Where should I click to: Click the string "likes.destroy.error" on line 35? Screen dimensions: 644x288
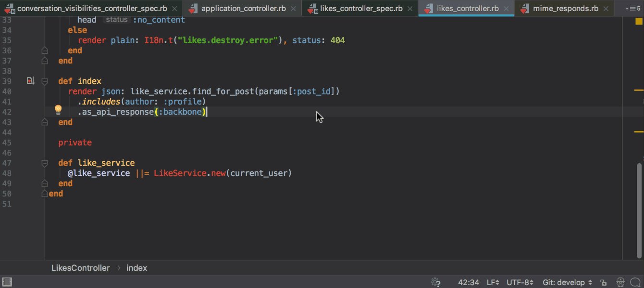229,40
